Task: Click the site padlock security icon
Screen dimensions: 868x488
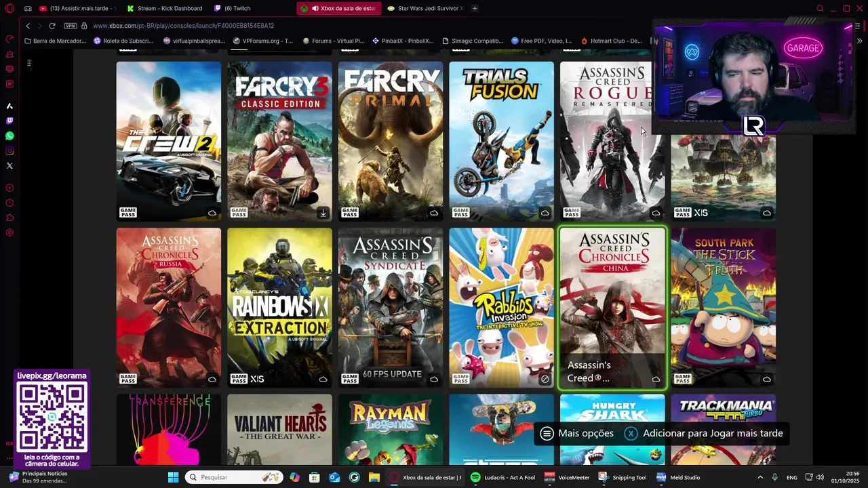Action: (84, 26)
